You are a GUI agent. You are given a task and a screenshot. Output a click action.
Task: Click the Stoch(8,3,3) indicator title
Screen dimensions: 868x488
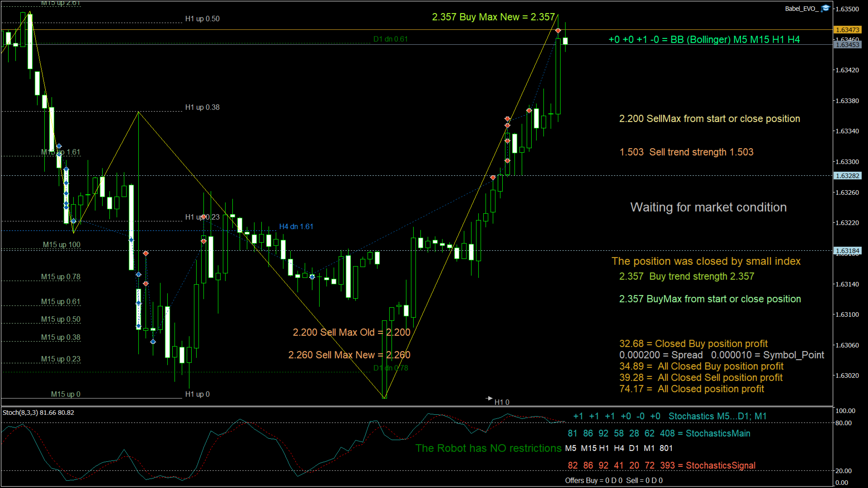point(38,413)
